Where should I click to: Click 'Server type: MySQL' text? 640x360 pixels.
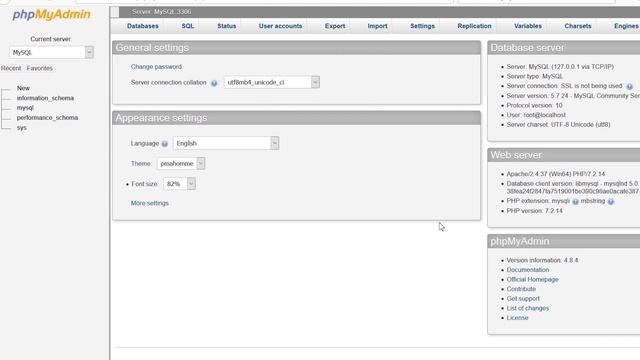[535, 76]
